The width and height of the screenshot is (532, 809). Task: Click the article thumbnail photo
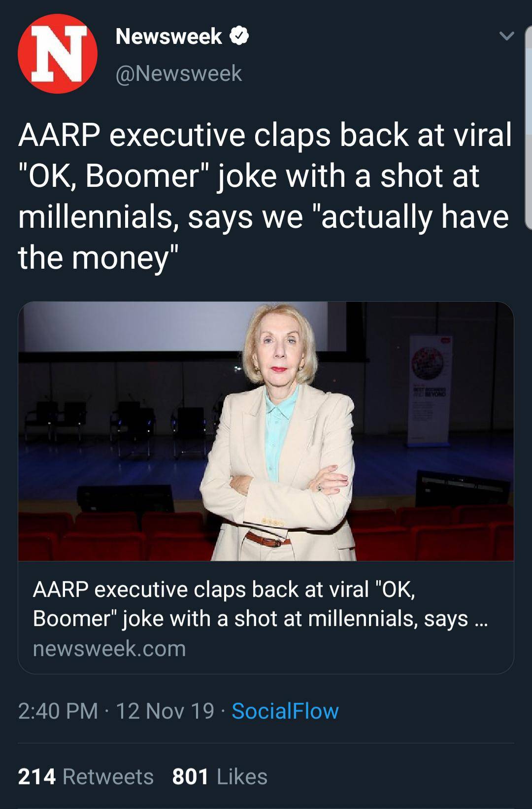pyautogui.click(x=266, y=434)
